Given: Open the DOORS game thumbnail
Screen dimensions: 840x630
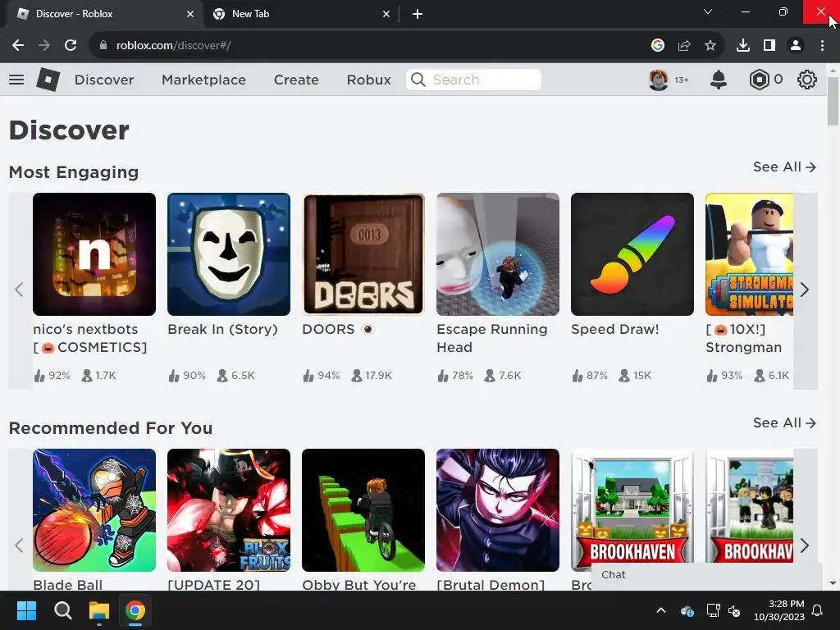Looking at the screenshot, I should tap(363, 254).
